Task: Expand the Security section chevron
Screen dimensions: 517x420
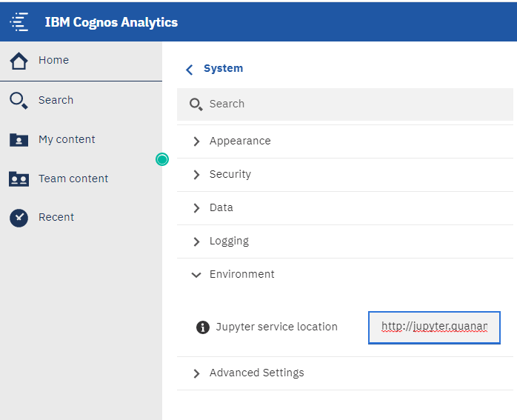Action: (x=196, y=175)
